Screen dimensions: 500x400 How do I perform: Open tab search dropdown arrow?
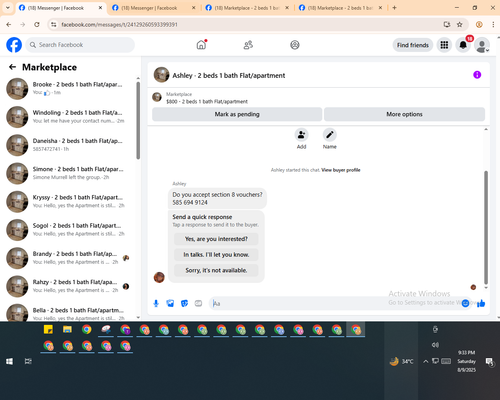(x=8, y=8)
